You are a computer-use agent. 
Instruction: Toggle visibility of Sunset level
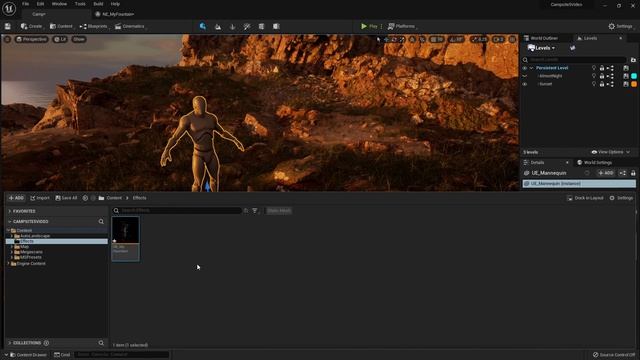[525, 84]
